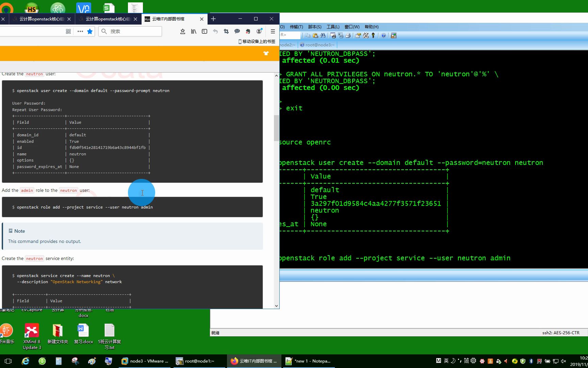
Task: Switch to node2 session tab
Action: click(288, 45)
